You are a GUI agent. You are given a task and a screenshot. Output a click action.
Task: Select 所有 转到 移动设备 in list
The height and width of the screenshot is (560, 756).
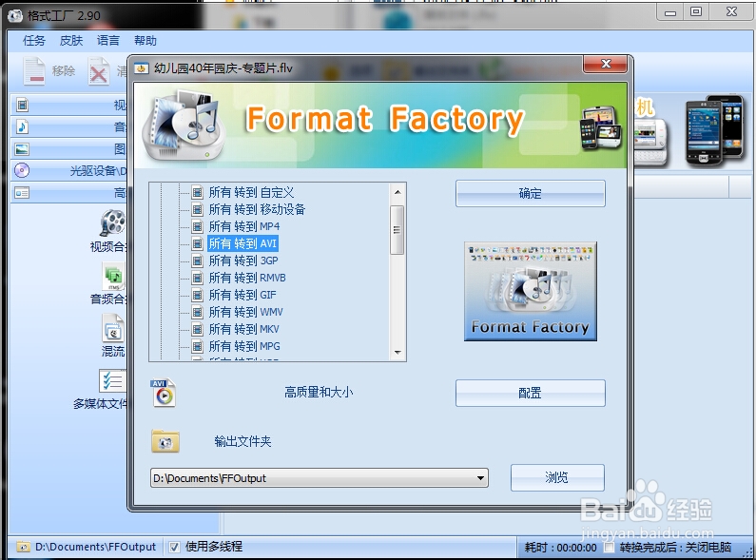coord(257,209)
